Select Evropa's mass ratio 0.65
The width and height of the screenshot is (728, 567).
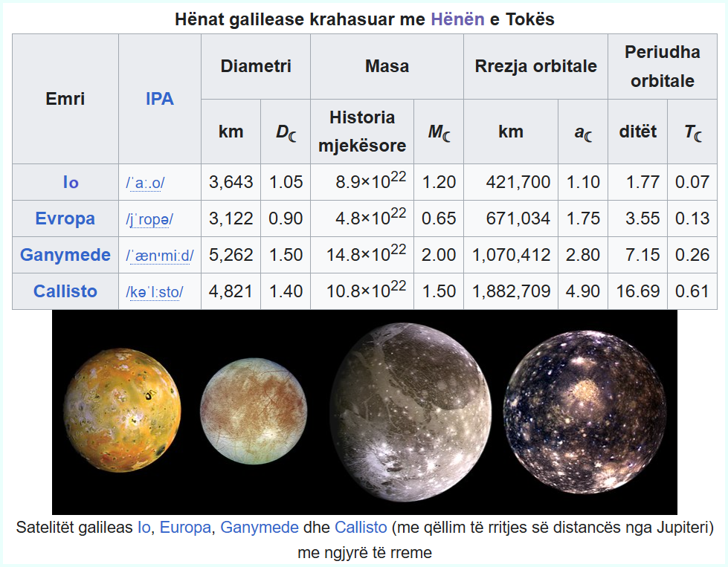coord(439,218)
